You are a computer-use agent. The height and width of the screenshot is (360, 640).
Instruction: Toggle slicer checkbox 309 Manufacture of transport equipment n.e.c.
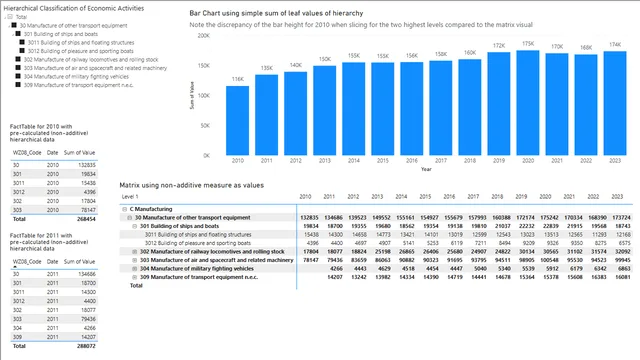tap(18, 85)
